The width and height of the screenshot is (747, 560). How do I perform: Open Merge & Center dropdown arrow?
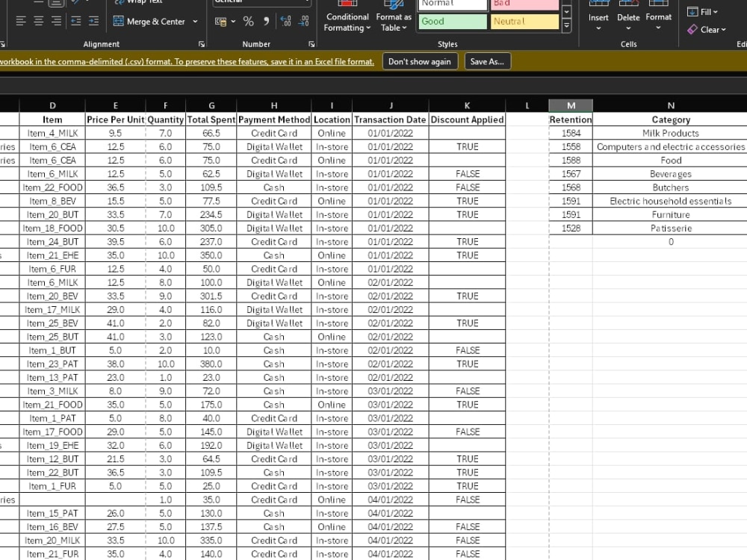tap(195, 22)
